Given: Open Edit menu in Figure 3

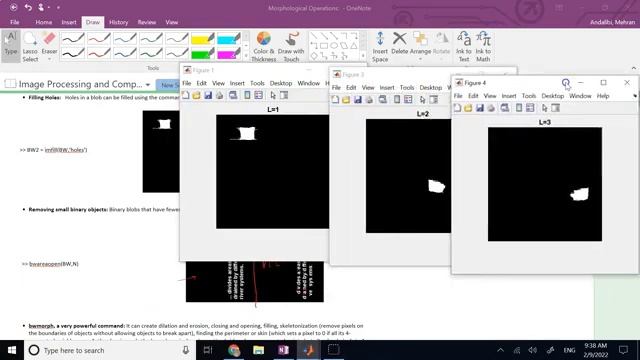Looking at the screenshot, I should [351, 88].
